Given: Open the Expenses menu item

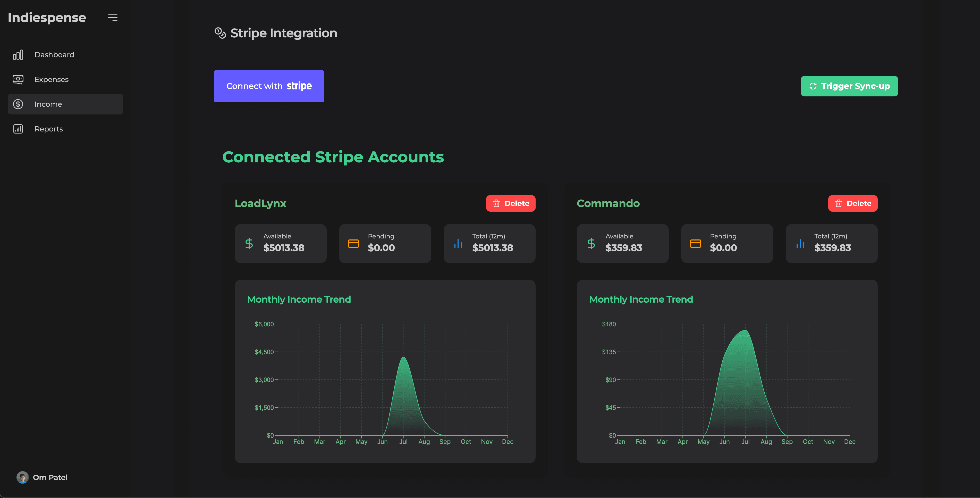Looking at the screenshot, I should (52, 80).
